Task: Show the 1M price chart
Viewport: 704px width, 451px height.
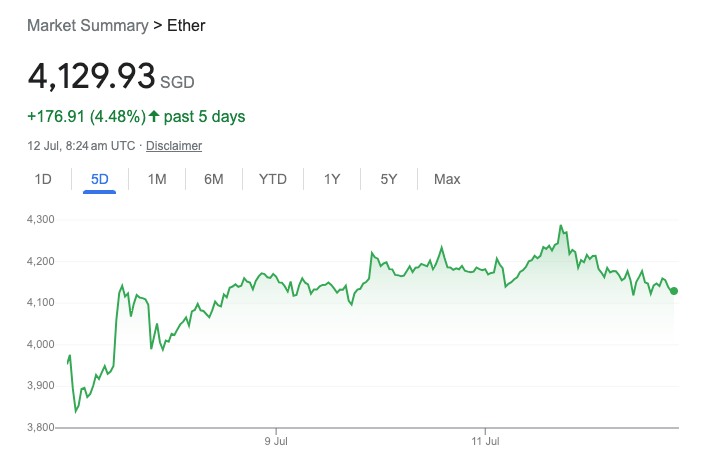Action: (x=157, y=180)
